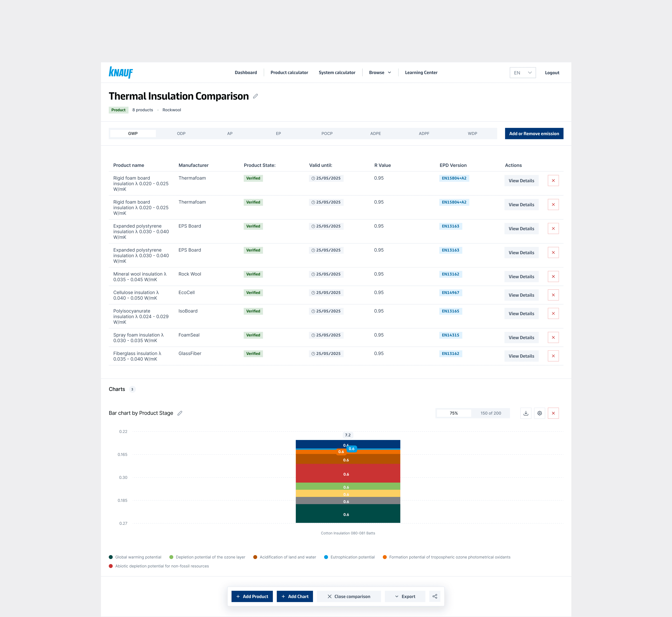The width and height of the screenshot is (672, 617).
Task: Select the ODP emission tab
Action: click(x=181, y=133)
